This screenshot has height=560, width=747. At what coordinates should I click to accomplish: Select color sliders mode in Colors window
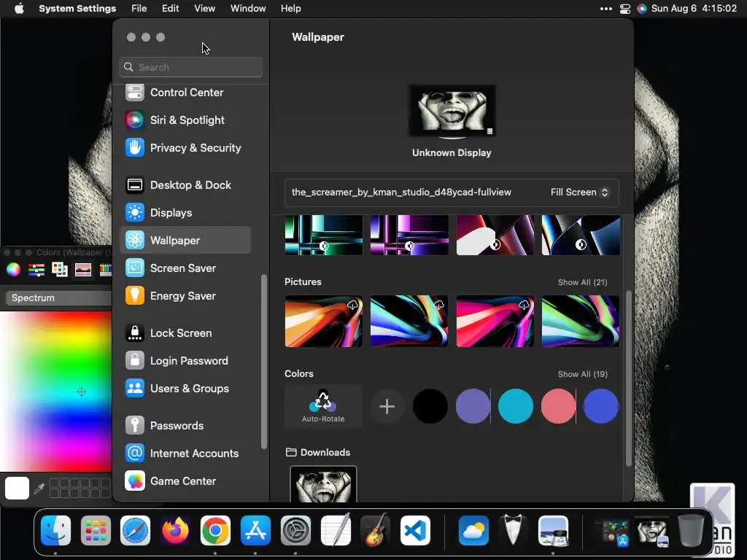pyautogui.click(x=36, y=270)
